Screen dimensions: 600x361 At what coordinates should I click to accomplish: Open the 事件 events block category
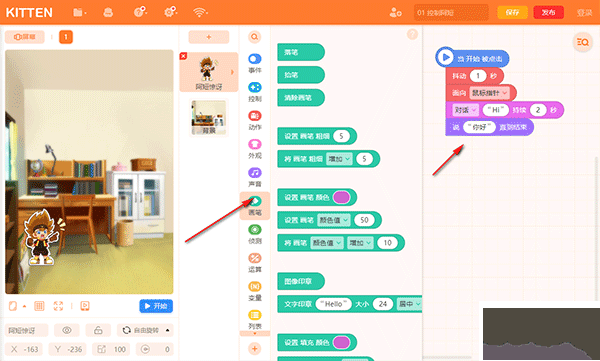[255, 63]
